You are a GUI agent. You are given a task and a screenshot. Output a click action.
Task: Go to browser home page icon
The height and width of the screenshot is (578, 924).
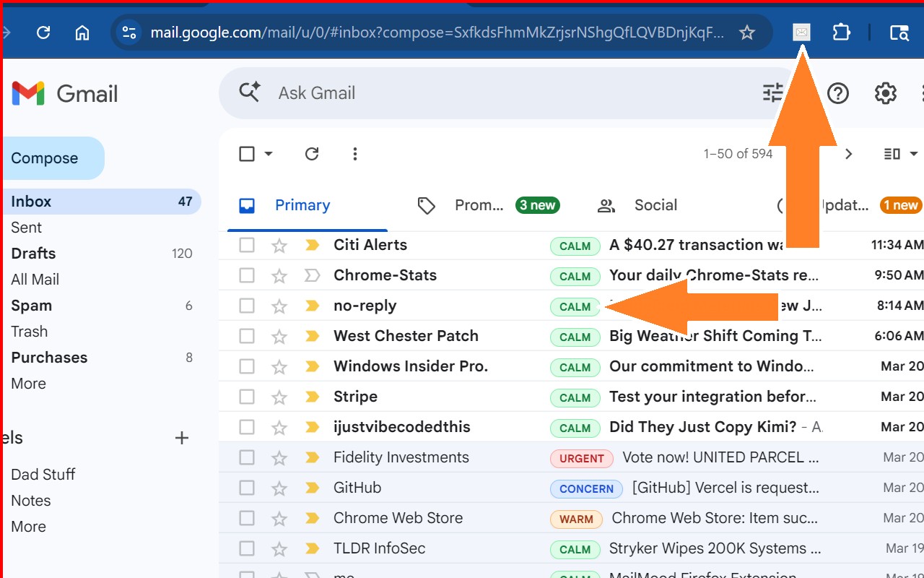pyautogui.click(x=82, y=33)
